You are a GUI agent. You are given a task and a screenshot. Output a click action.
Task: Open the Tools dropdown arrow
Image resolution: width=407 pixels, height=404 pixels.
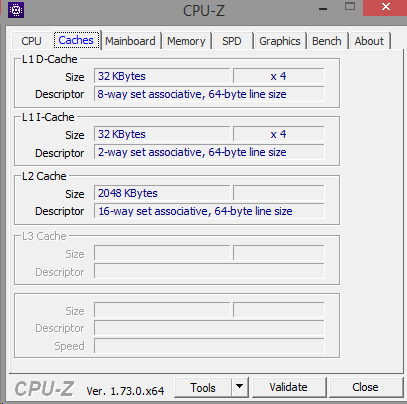click(x=239, y=387)
